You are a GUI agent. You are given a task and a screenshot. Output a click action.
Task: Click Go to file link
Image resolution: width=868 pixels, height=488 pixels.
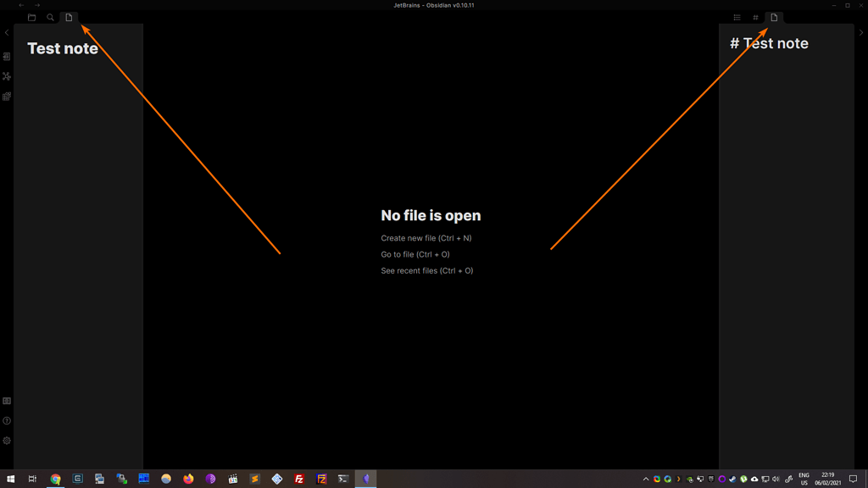pos(415,254)
